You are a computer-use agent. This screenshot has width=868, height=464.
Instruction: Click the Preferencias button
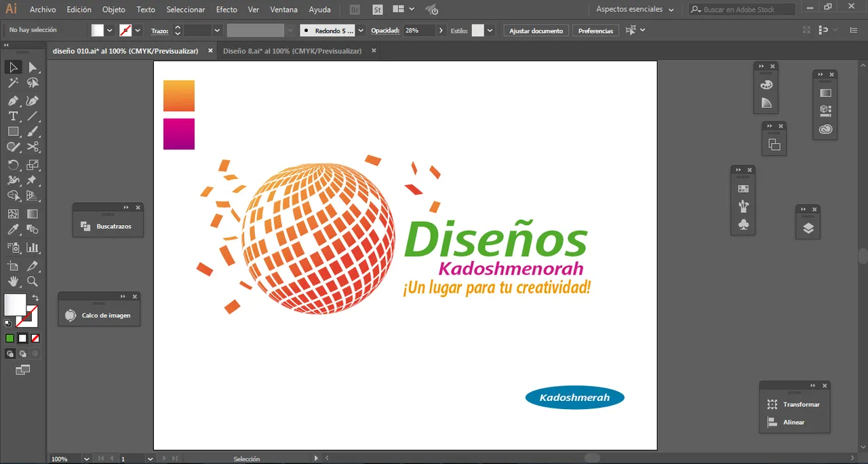tap(595, 31)
